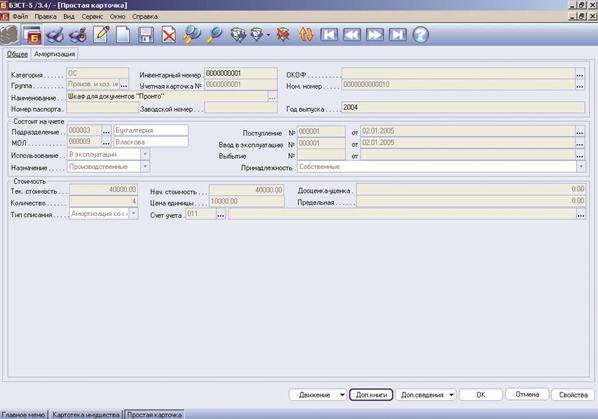Create new blank record icon
598x419 pixels.
(123, 35)
